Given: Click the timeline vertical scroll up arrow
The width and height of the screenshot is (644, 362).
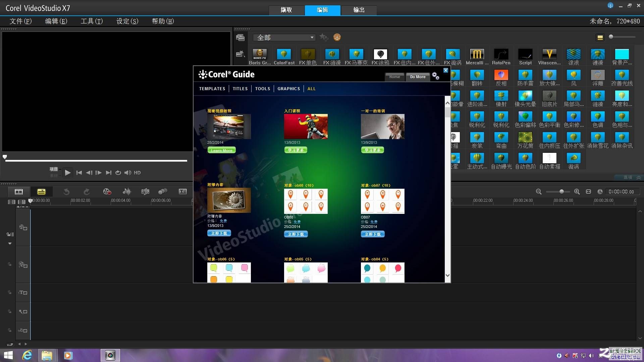Looking at the screenshot, I should click(640, 212).
